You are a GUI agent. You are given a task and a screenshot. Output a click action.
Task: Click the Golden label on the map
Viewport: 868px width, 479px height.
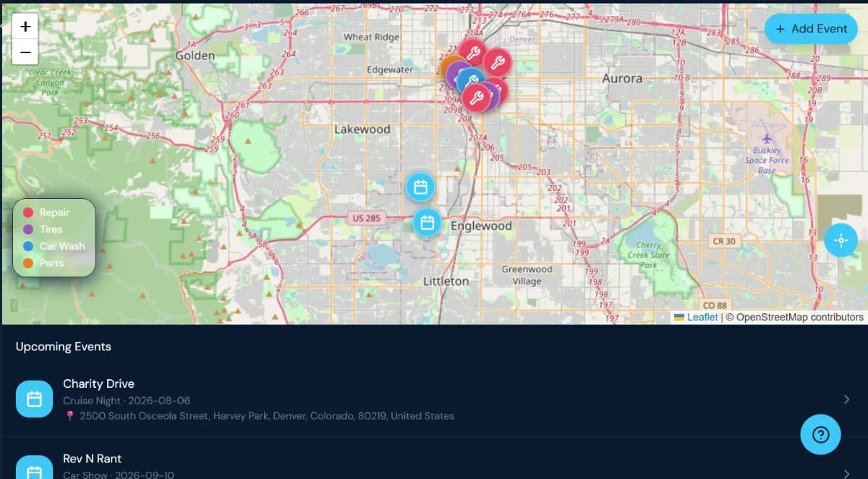pyautogui.click(x=195, y=56)
